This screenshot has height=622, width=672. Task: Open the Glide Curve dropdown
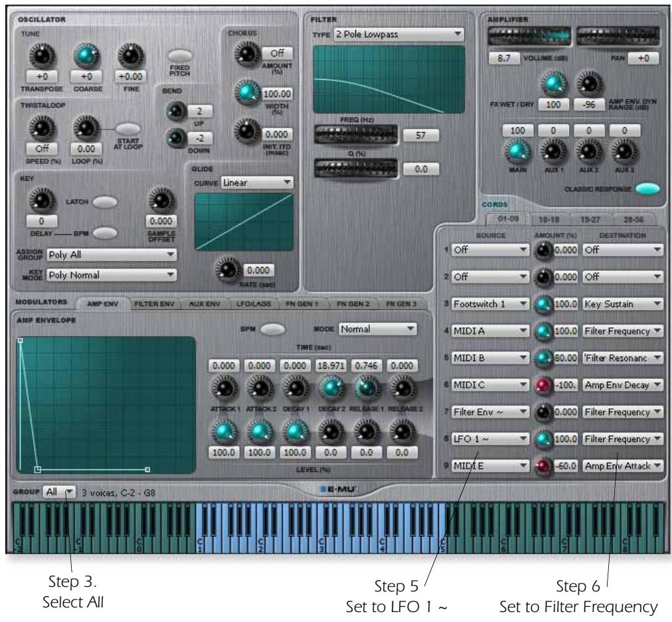coord(259,181)
